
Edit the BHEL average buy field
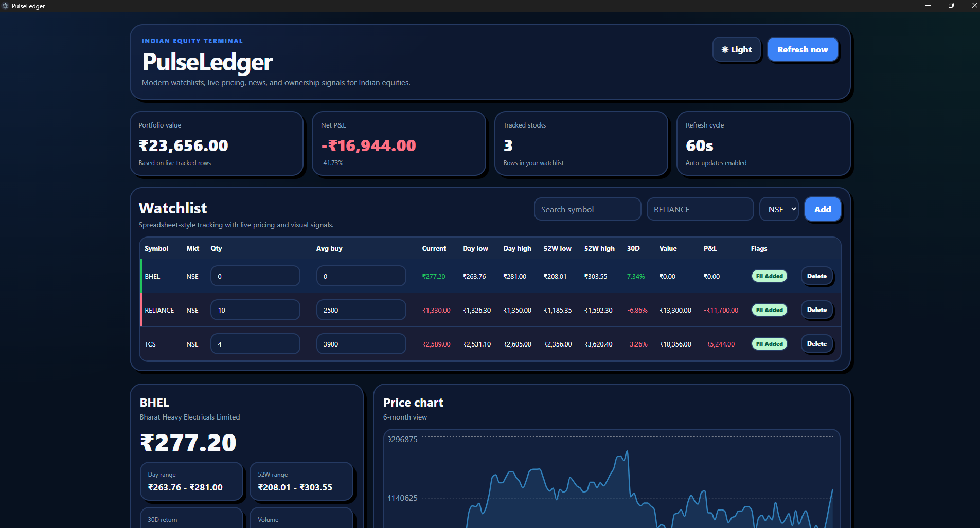(x=361, y=276)
